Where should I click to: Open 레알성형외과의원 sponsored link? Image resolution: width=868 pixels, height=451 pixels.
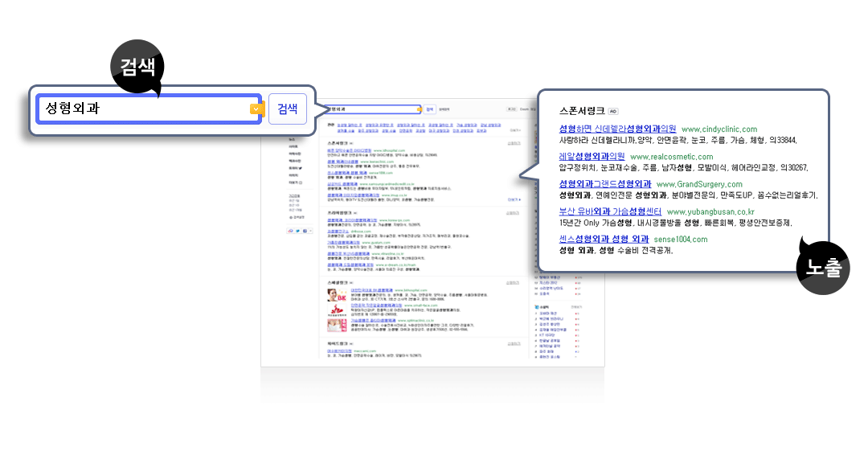point(592,156)
